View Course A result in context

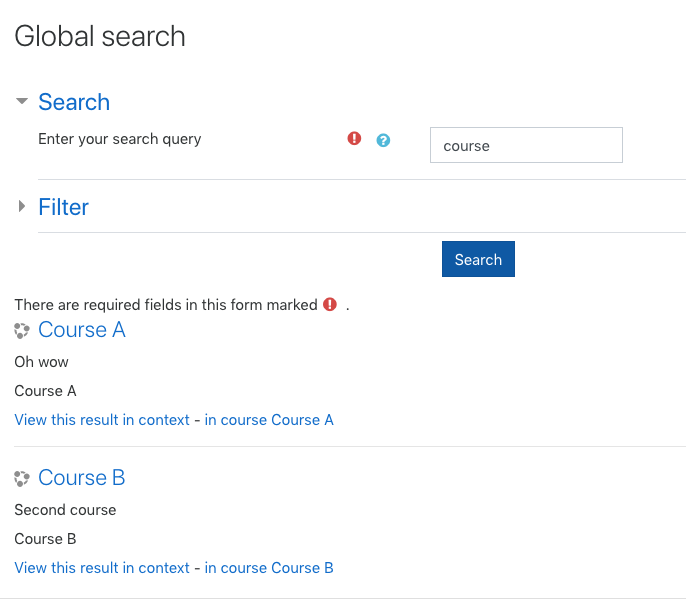tap(102, 420)
